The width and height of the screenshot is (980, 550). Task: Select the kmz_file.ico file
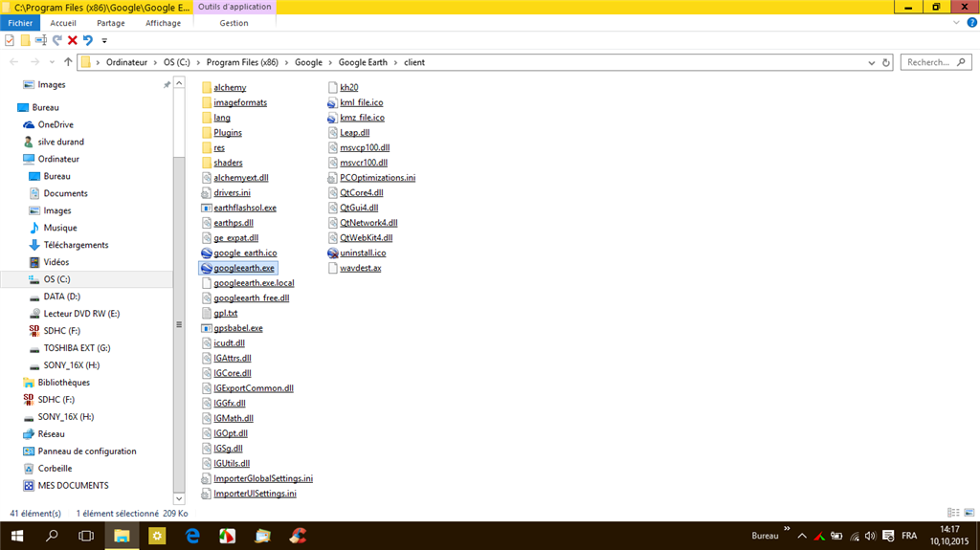tap(356, 118)
